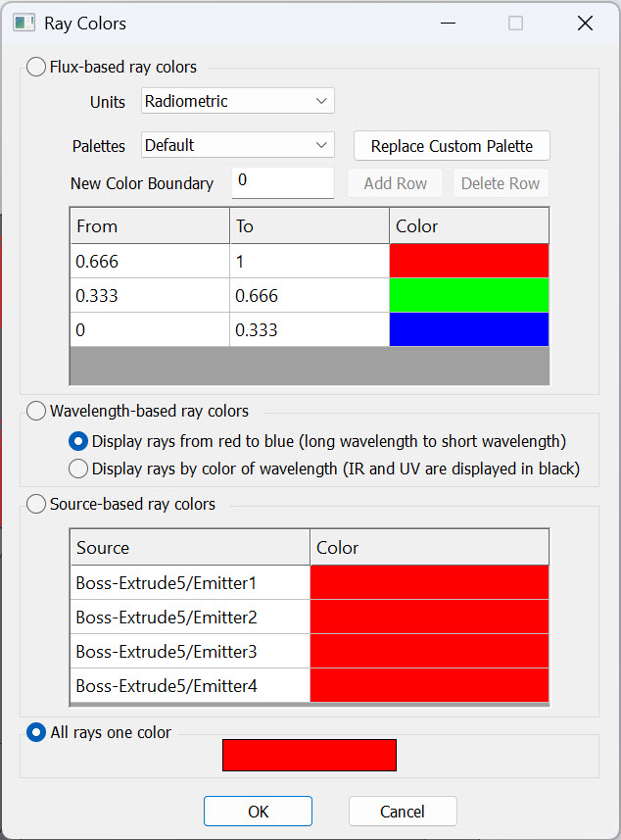Click Cancel to dismiss the dialog
This screenshot has width=621, height=840.
coord(402,811)
